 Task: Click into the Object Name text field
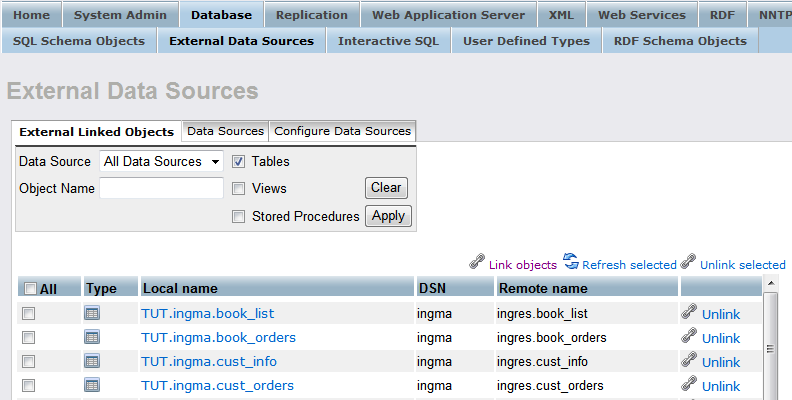click(x=161, y=188)
